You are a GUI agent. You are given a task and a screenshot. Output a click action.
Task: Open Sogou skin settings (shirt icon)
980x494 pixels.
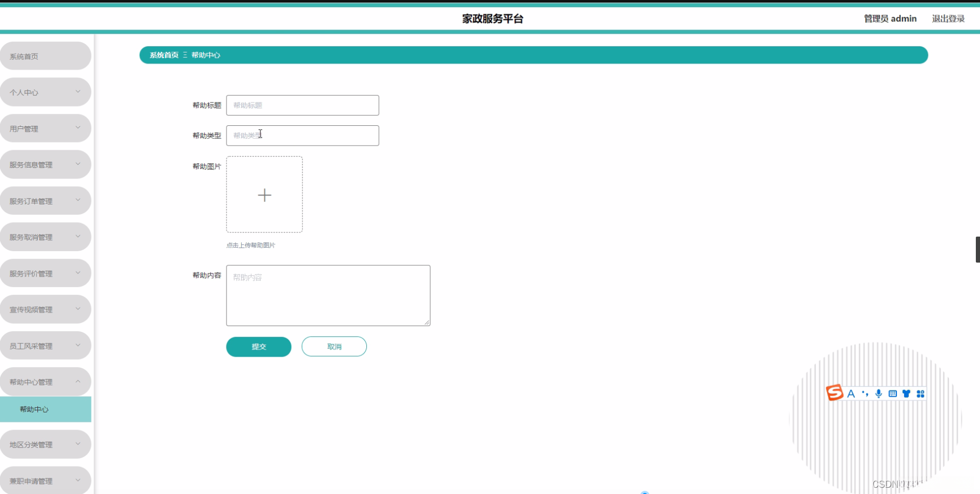click(x=906, y=394)
